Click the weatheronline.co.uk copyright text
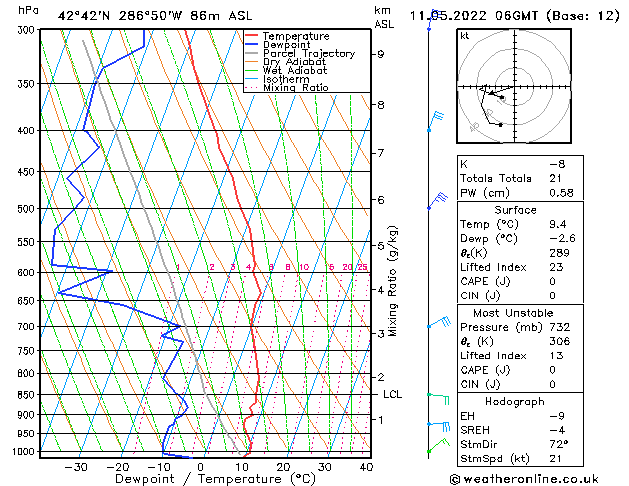The height and width of the screenshot is (486, 629). pyautogui.click(x=524, y=479)
